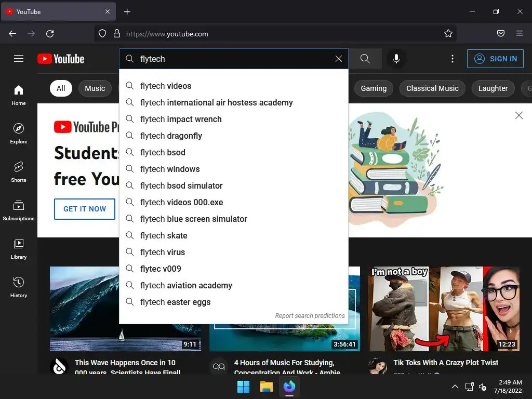Close the YouTube tab
This screenshot has height=399, width=532.
[108, 11]
